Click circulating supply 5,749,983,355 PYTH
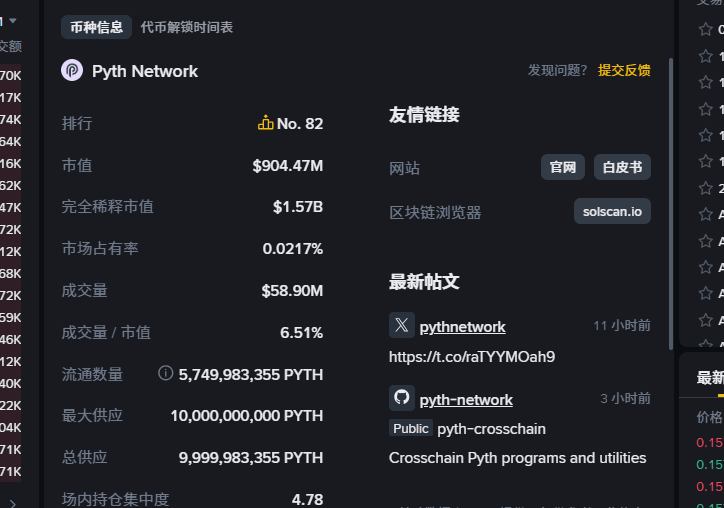724x508 pixels. click(251, 375)
